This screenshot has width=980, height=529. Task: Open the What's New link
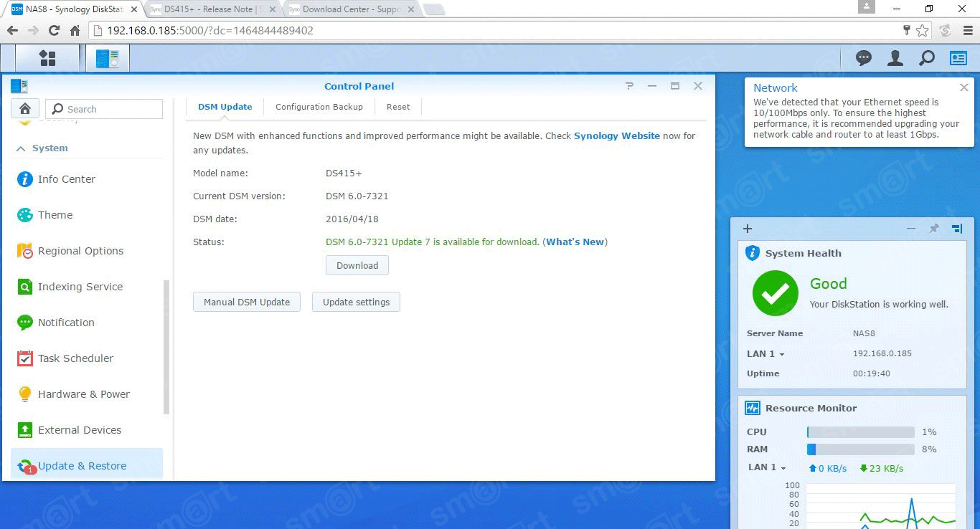[575, 242]
